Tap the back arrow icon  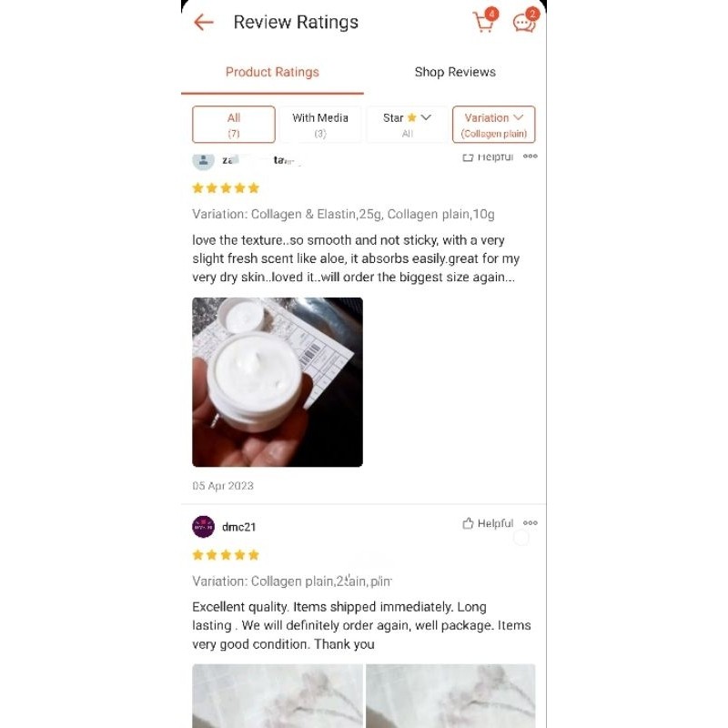(x=203, y=22)
